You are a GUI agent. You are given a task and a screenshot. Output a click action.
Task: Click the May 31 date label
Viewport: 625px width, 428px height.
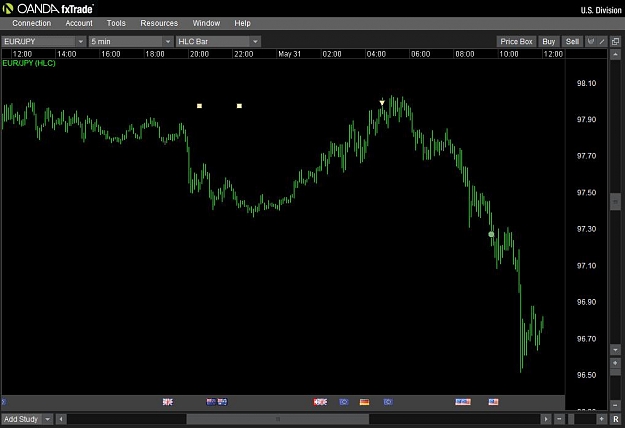pyautogui.click(x=289, y=54)
